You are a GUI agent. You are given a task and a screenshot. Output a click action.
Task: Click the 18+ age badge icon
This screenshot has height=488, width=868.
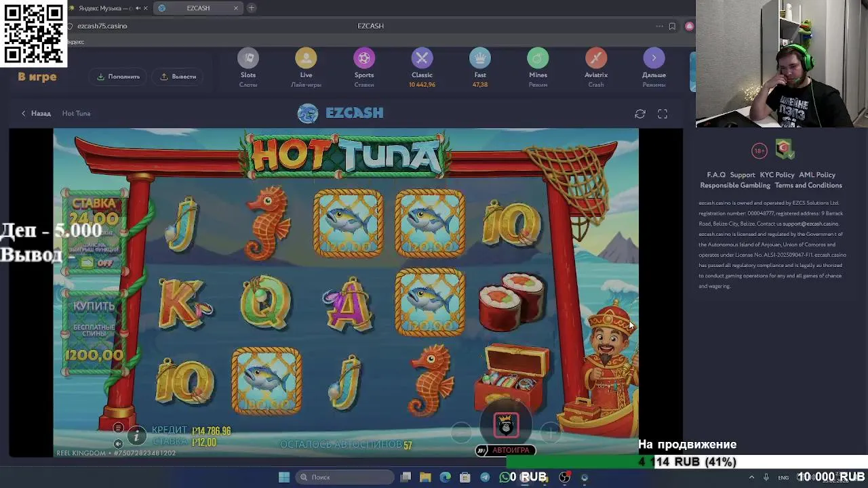(x=759, y=150)
